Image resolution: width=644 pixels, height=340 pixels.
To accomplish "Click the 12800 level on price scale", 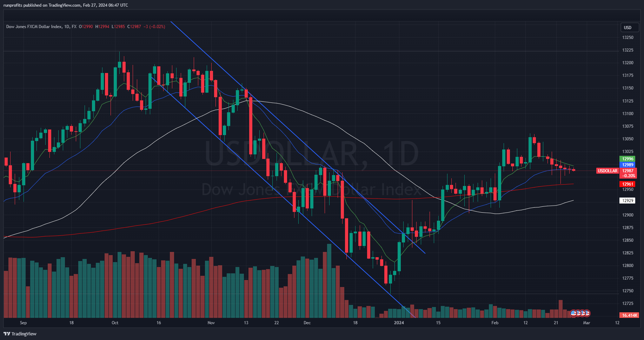I will point(628,266).
